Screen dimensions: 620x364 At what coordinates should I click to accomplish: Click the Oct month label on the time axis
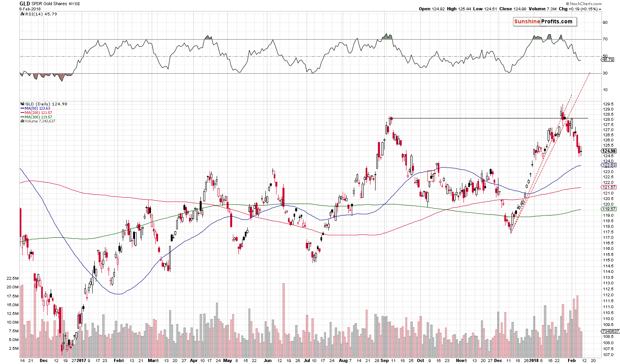(x=420, y=361)
